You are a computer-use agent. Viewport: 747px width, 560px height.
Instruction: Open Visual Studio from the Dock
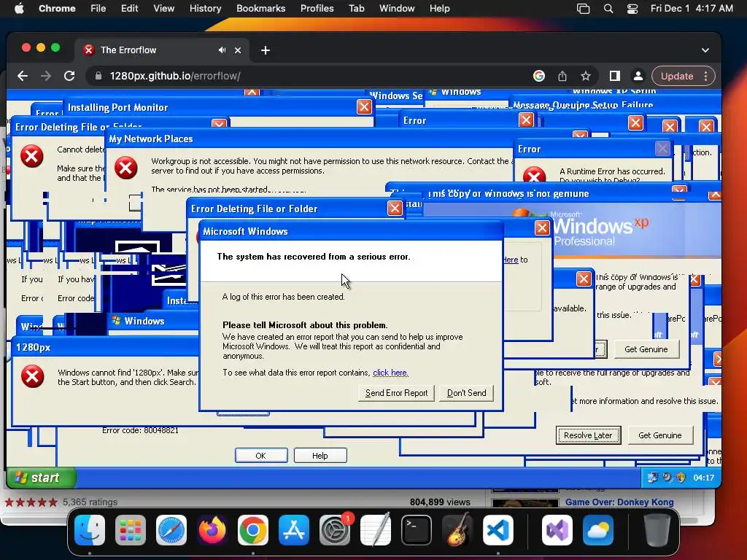557,530
